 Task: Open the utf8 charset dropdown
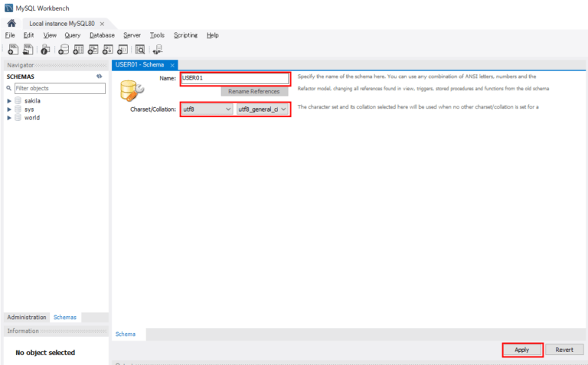point(207,109)
